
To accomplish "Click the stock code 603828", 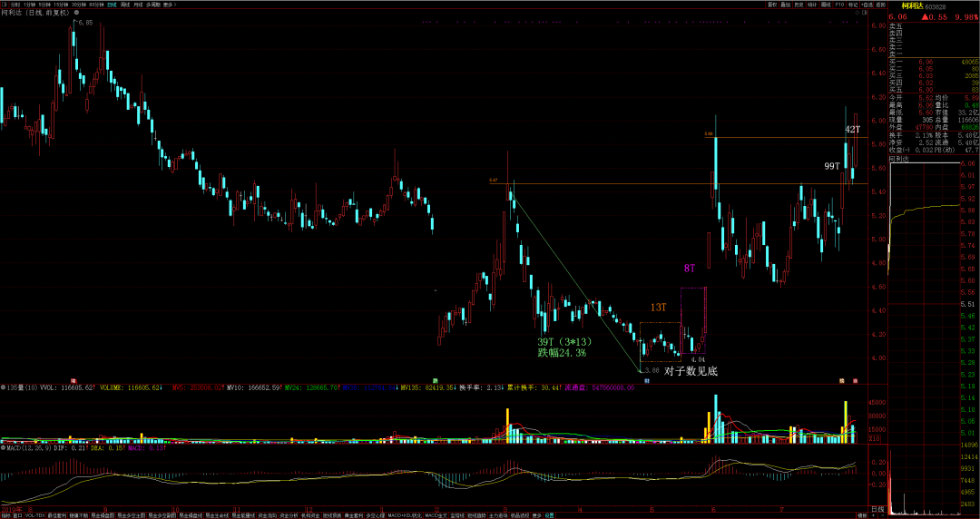I will click(935, 7).
